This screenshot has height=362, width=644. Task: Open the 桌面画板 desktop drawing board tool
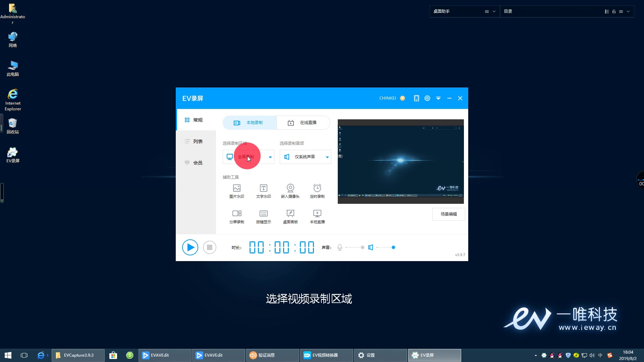point(290,217)
